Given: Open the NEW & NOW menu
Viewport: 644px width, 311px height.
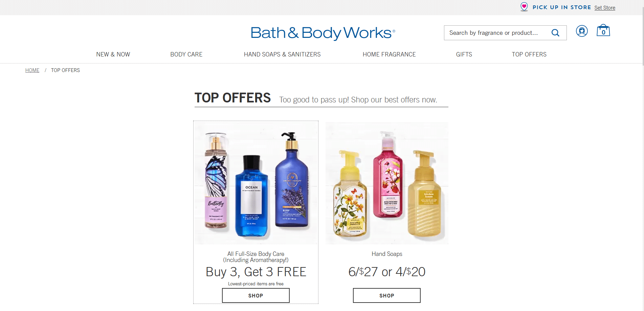Looking at the screenshot, I should [113, 54].
